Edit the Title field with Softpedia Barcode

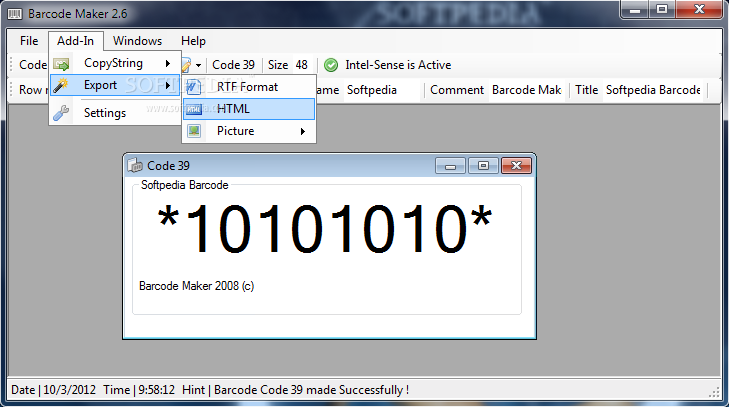pyautogui.click(x=654, y=90)
